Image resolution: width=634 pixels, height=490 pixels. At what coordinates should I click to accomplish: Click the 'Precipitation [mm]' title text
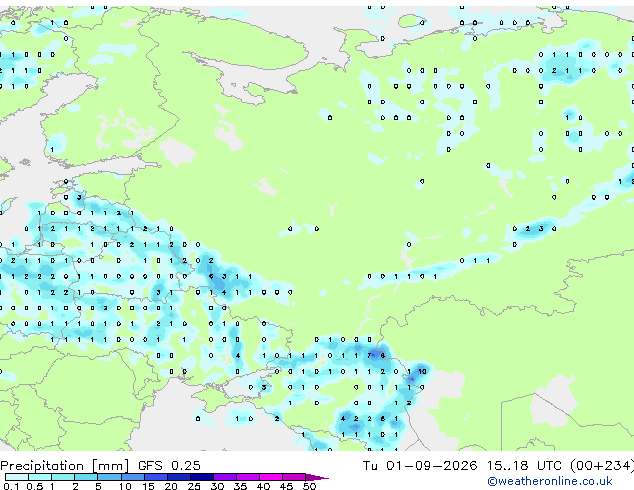(65, 466)
